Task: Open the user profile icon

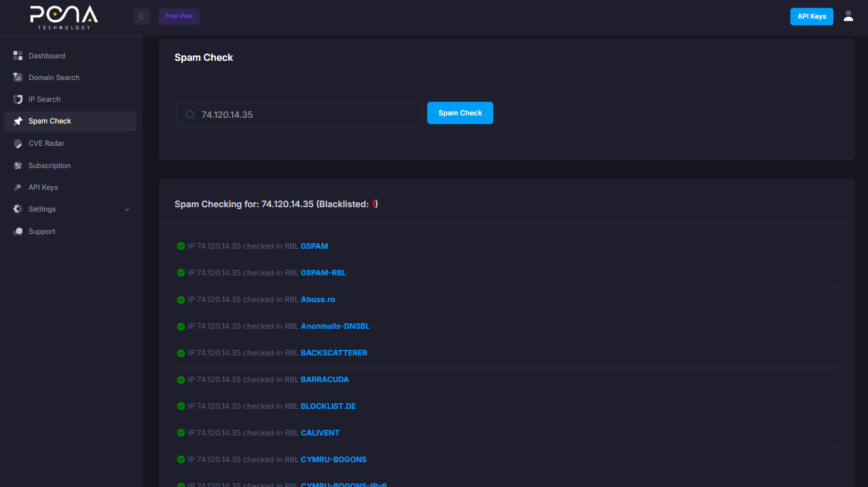Action: (848, 17)
